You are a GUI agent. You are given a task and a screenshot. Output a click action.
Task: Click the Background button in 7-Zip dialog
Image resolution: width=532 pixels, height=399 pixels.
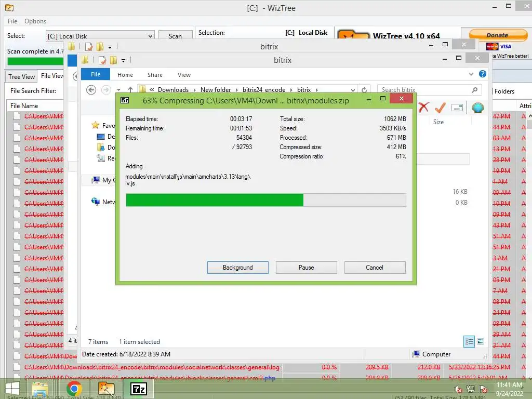tap(237, 268)
